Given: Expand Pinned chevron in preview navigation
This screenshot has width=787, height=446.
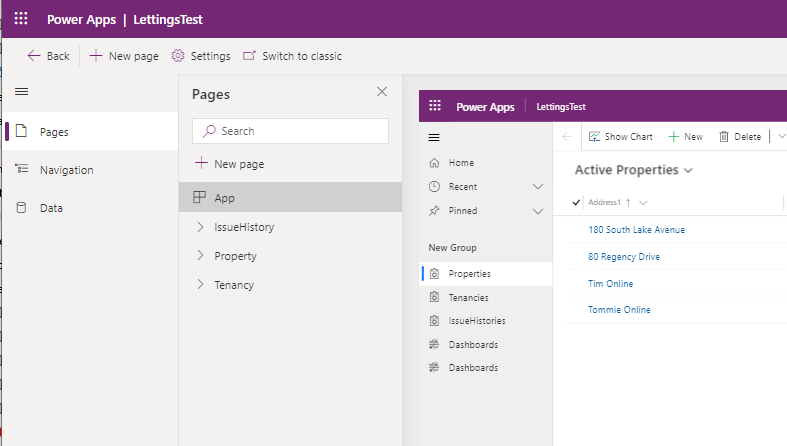Looking at the screenshot, I should [x=538, y=211].
